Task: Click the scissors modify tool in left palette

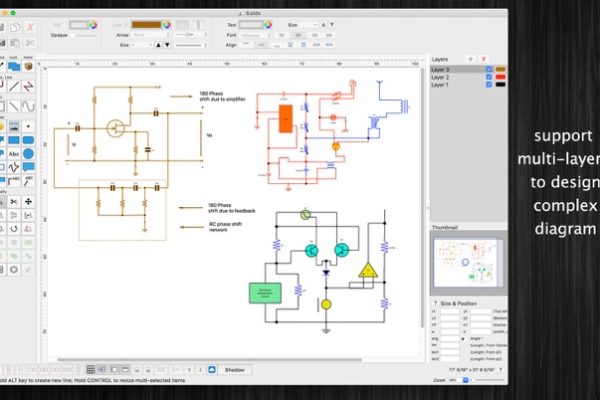Action: click(x=14, y=202)
